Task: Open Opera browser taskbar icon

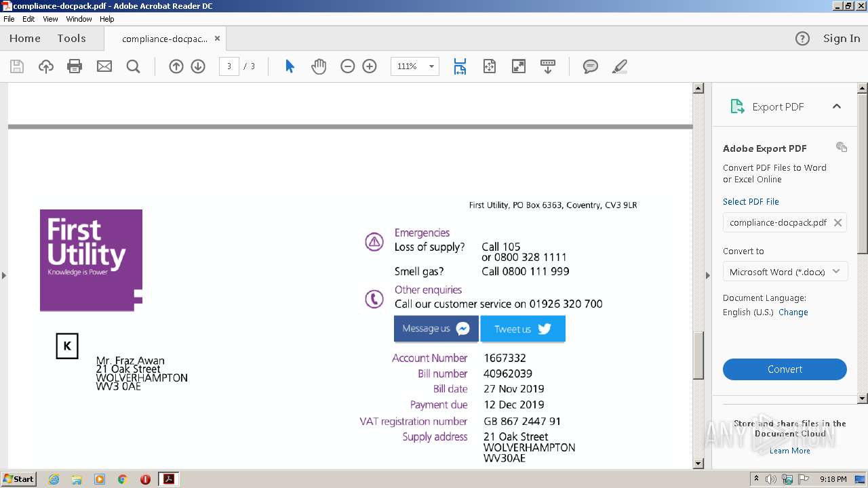Action: coord(145,479)
